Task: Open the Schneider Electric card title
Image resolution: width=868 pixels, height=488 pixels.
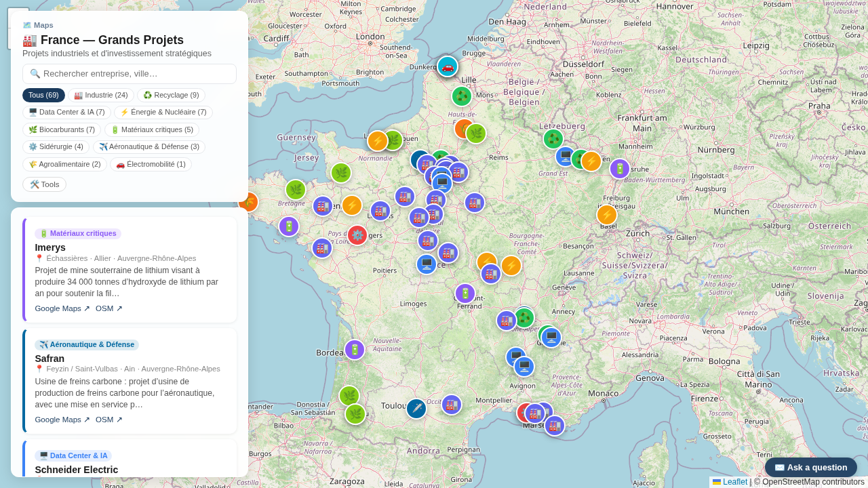Action: [77, 470]
